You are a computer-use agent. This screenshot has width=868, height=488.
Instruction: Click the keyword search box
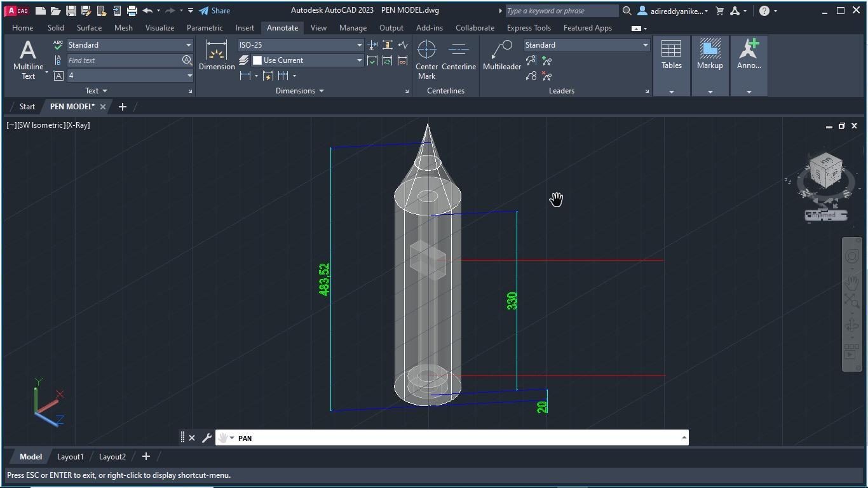pyautogui.click(x=562, y=11)
